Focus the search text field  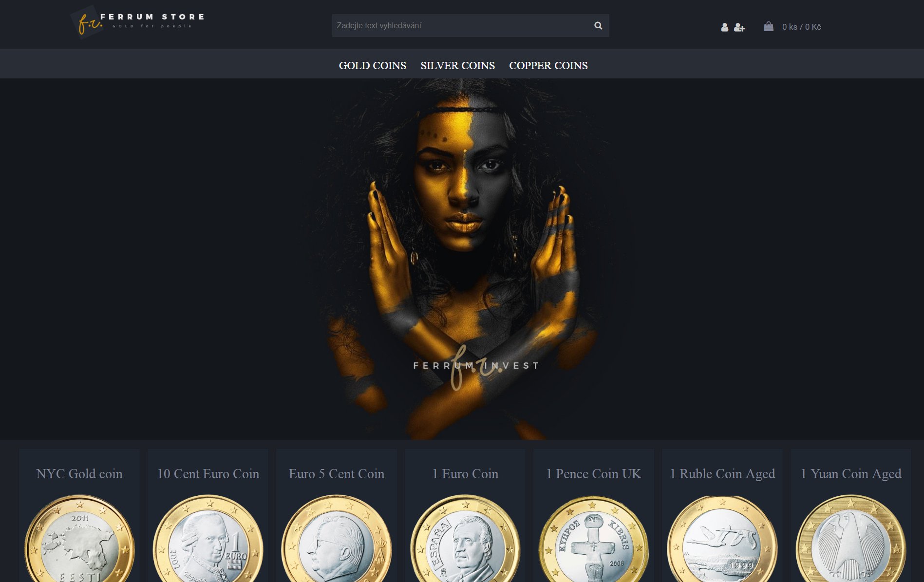tap(460, 26)
